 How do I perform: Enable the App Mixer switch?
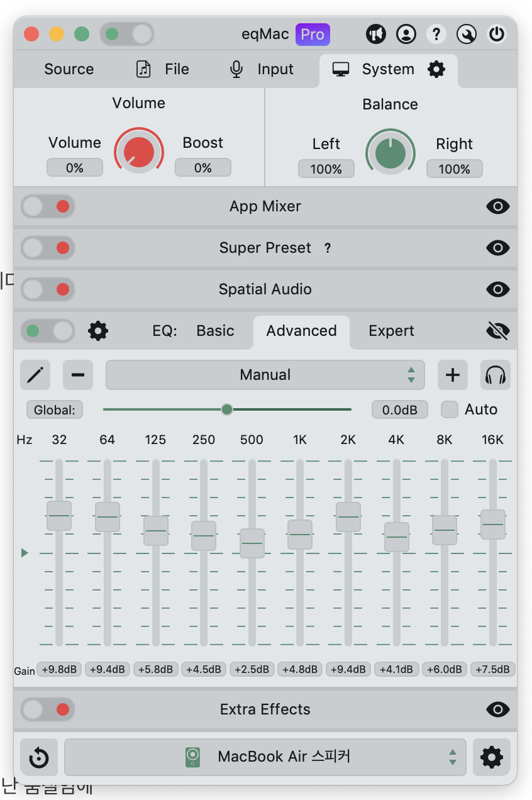tap(48, 206)
